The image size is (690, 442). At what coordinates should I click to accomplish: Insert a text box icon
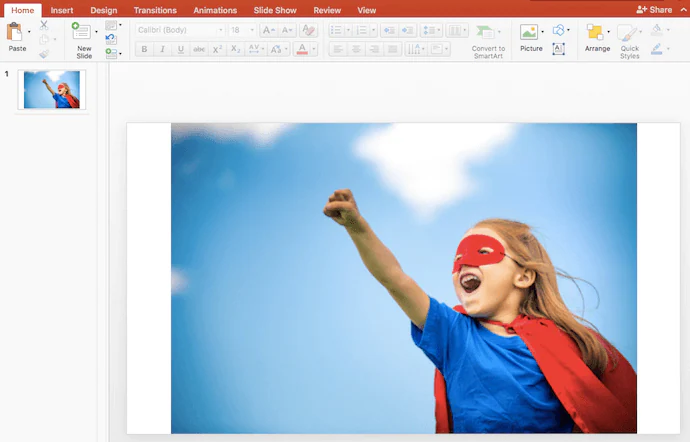point(558,49)
